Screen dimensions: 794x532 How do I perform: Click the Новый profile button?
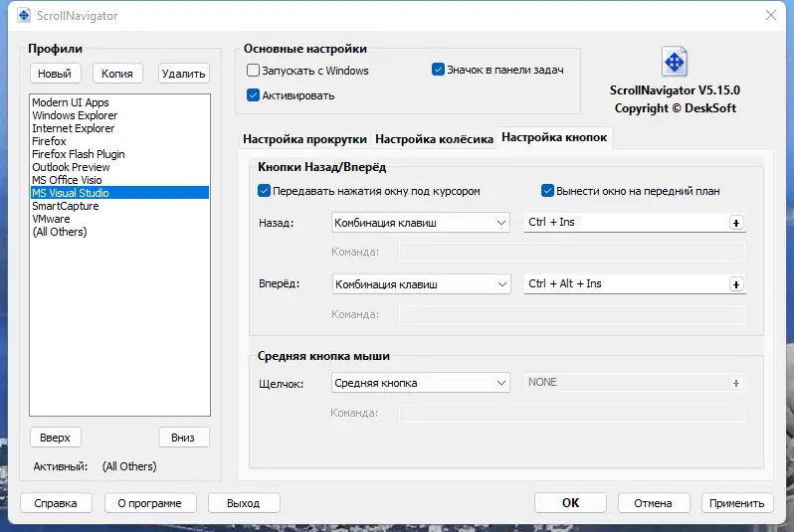tap(55, 74)
